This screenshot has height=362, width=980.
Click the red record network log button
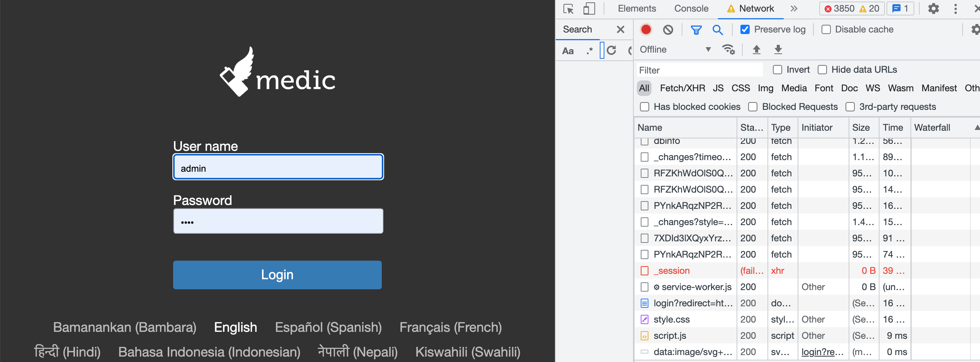[x=646, y=29]
